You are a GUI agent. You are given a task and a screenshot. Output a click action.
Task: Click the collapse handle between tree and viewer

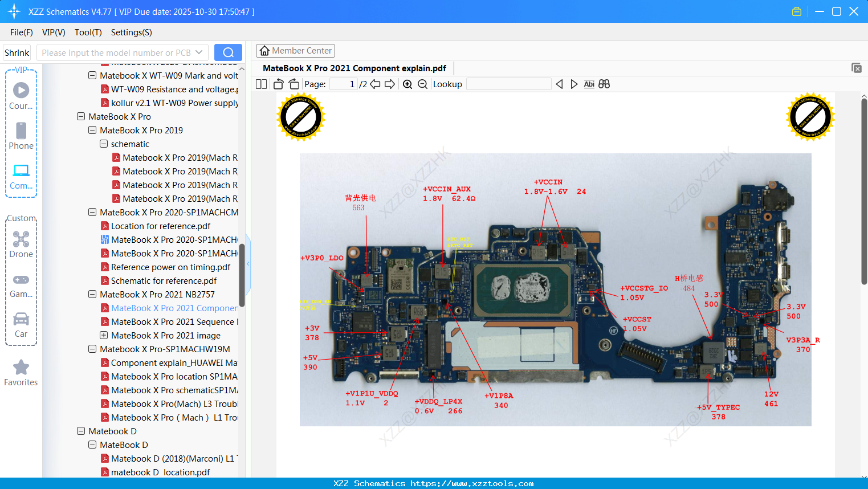248,263
